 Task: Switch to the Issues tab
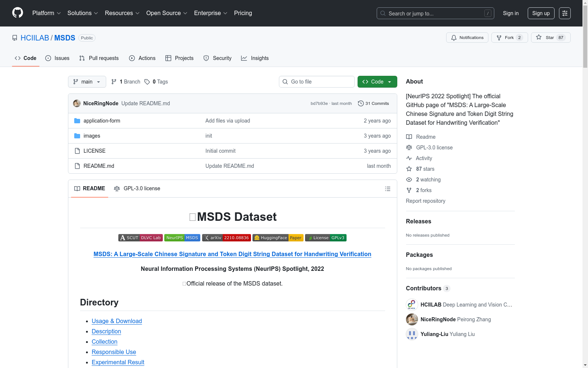(57, 58)
